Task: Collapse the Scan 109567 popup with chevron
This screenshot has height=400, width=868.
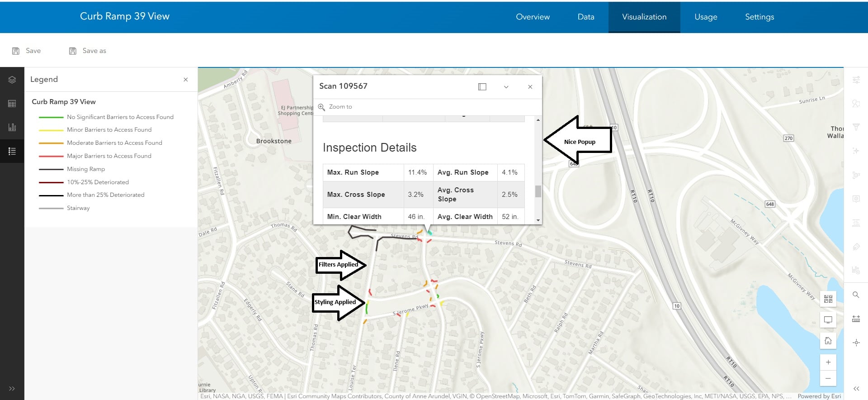Action: (x=506, y=87)
